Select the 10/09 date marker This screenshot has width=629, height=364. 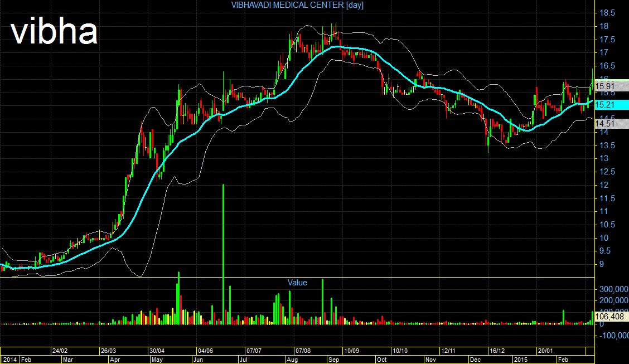[351, 351]
